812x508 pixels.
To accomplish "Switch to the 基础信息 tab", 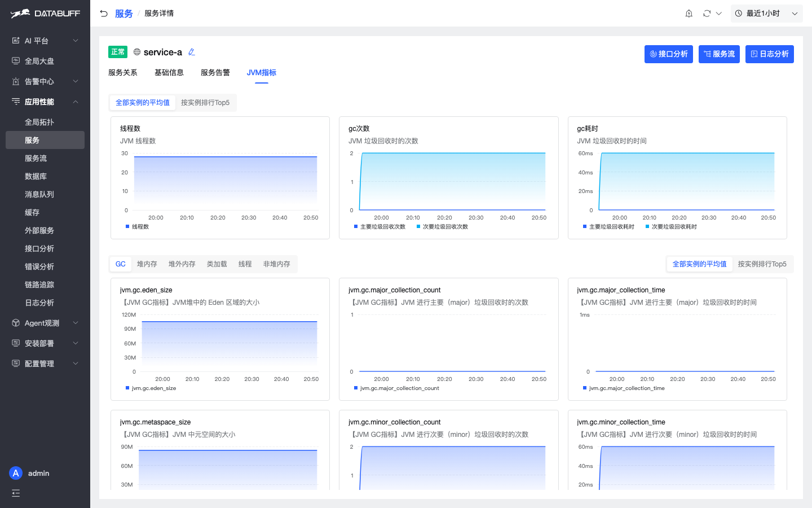I will pos(169,72).
